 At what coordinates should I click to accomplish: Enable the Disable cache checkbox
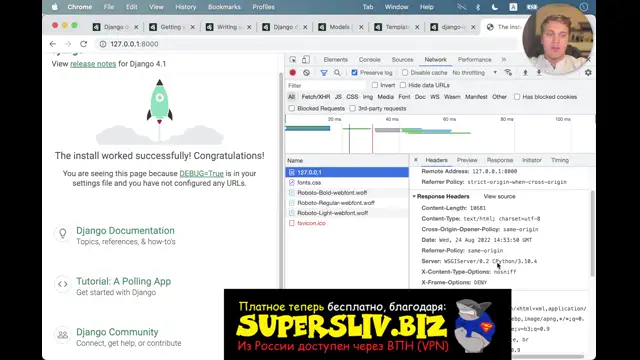coord(405,73)
